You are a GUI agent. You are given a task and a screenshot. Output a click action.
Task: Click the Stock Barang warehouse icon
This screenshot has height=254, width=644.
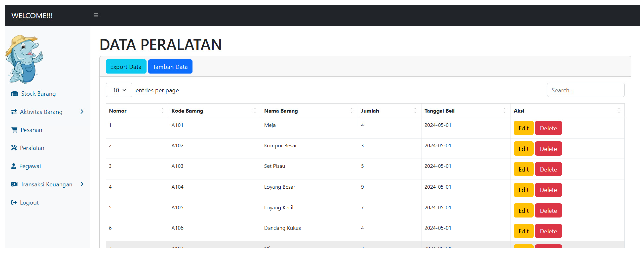tap(15, 94)
